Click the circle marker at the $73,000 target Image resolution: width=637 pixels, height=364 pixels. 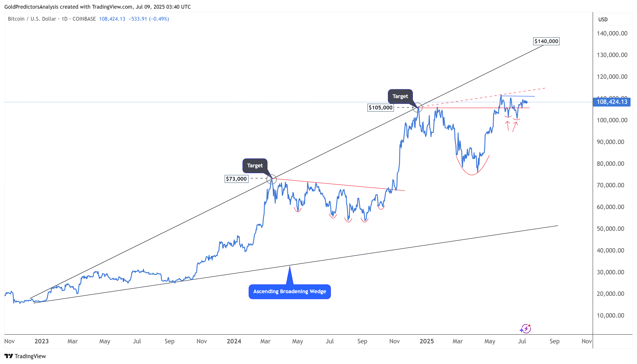click(x=271, y=179)
